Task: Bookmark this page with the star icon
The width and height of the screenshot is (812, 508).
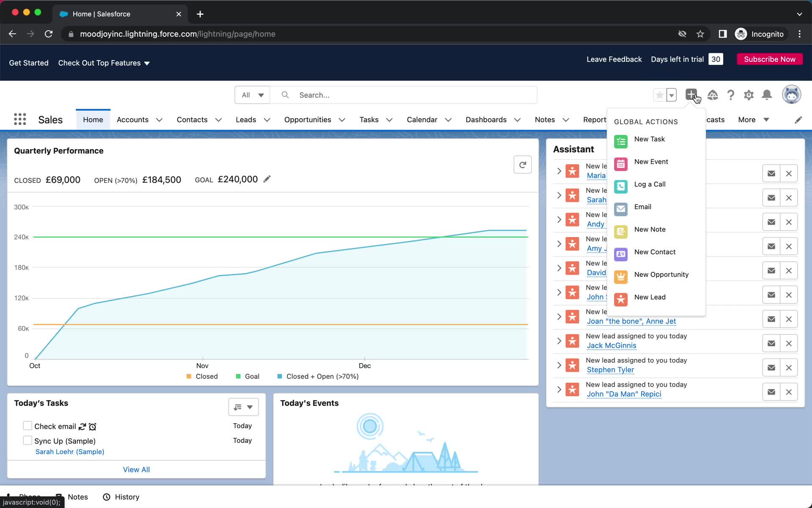Action: coord(700,34)
